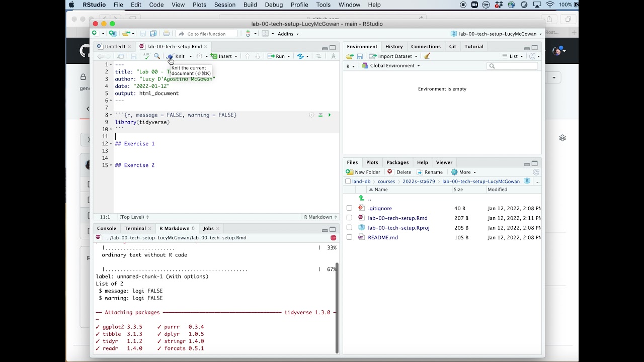The image size is (644, 362).
Task: Click Import Dataset dropdown
Action: pyautogui.click(x=393, y=56)
